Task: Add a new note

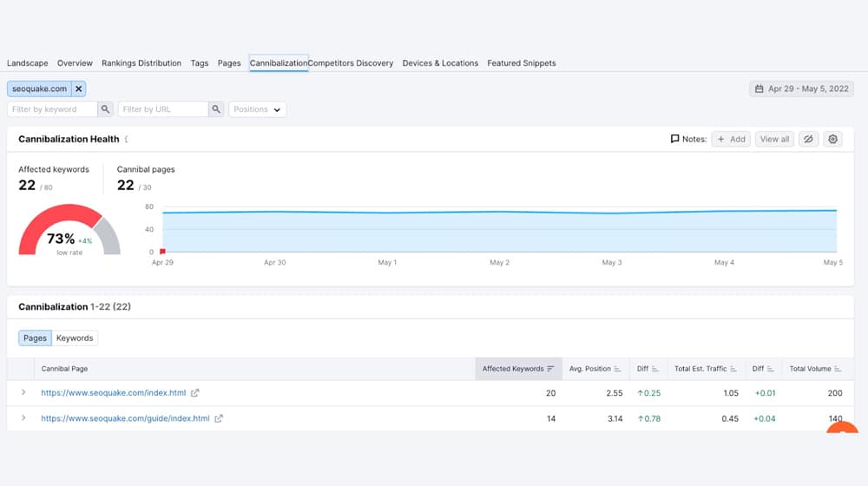Action: (x=731, y=139)
